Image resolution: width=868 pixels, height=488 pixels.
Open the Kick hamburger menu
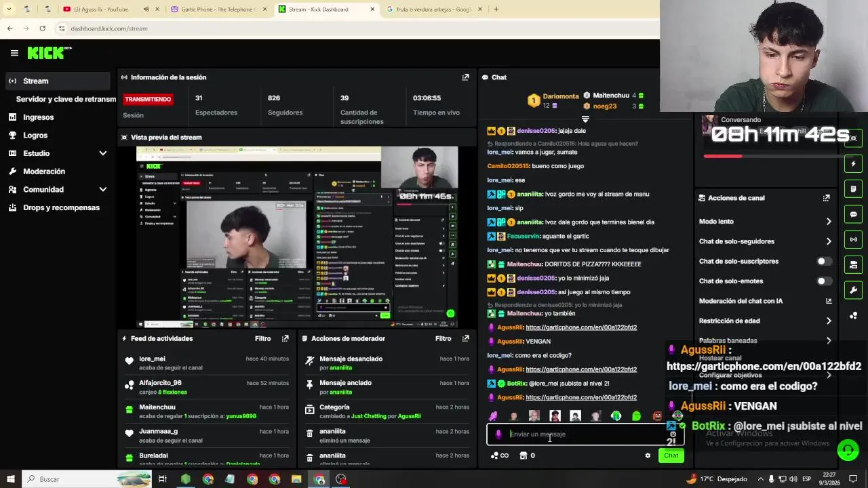14,53
